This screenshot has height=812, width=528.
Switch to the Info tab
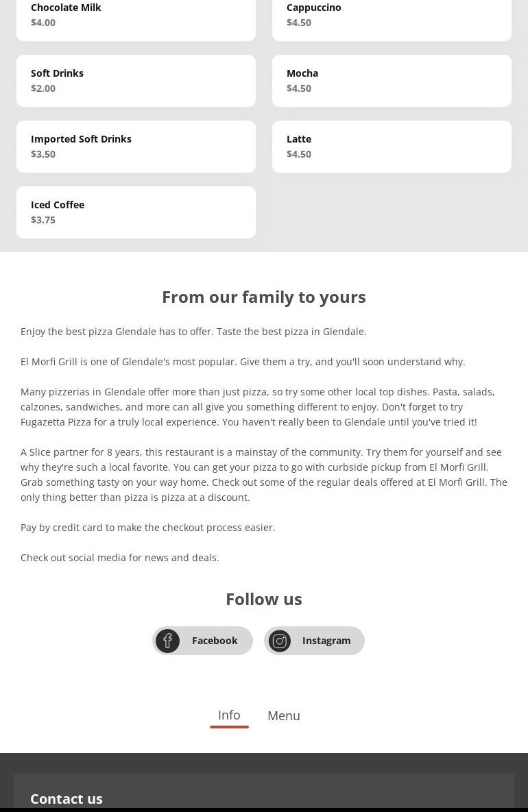tap(229, 715)
